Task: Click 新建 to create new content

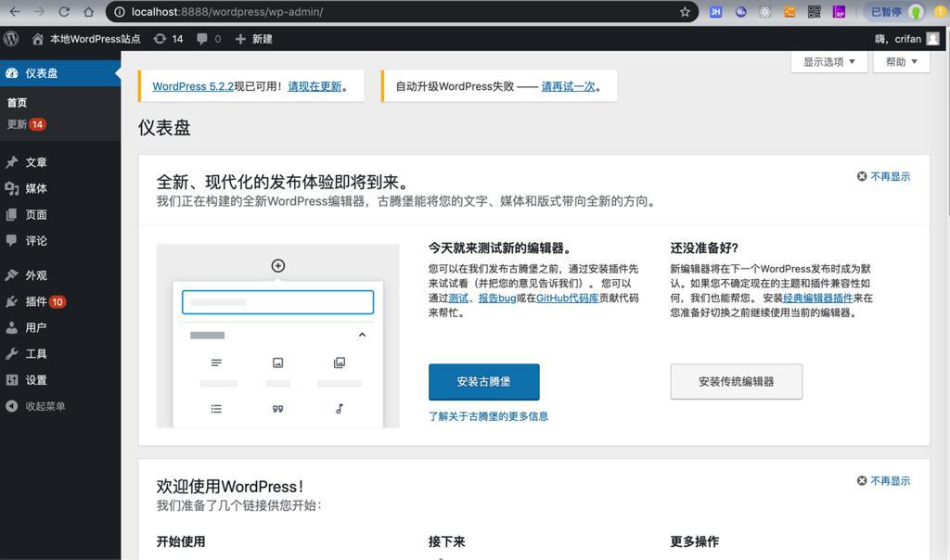Action: 254,39
